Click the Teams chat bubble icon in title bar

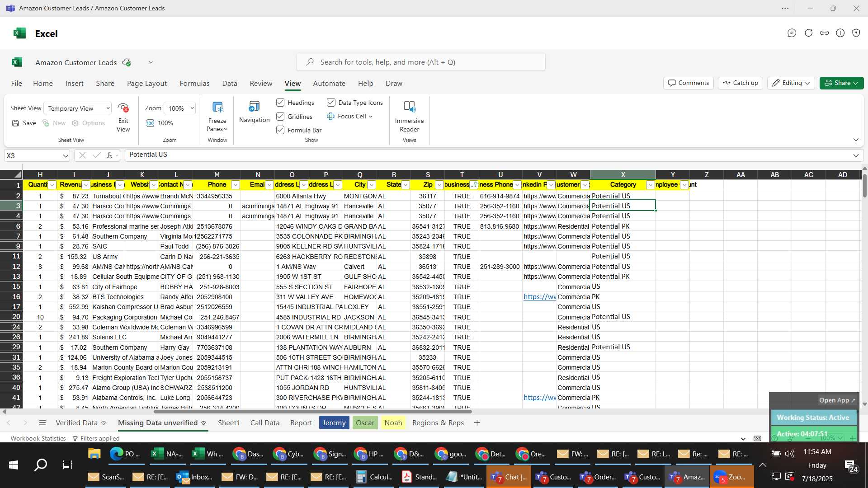(x=792, y=33)
